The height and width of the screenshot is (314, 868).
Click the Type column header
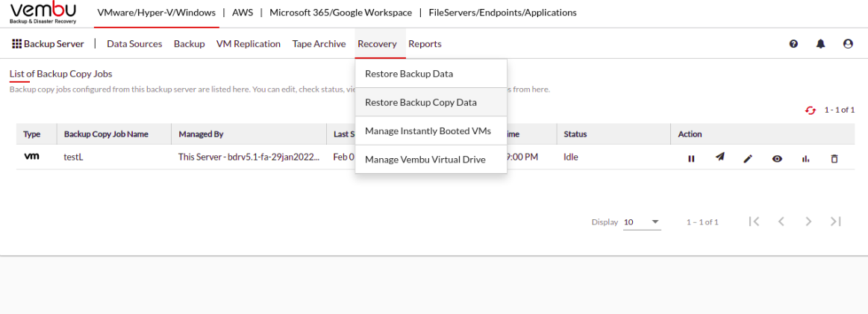pos(31,134)
